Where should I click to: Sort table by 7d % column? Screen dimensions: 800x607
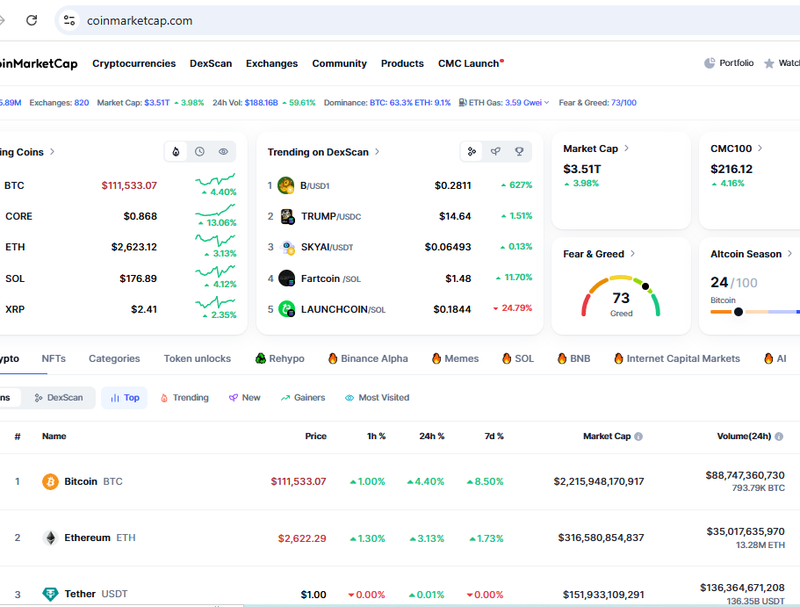pyautogui.click(x=494, y=436)
